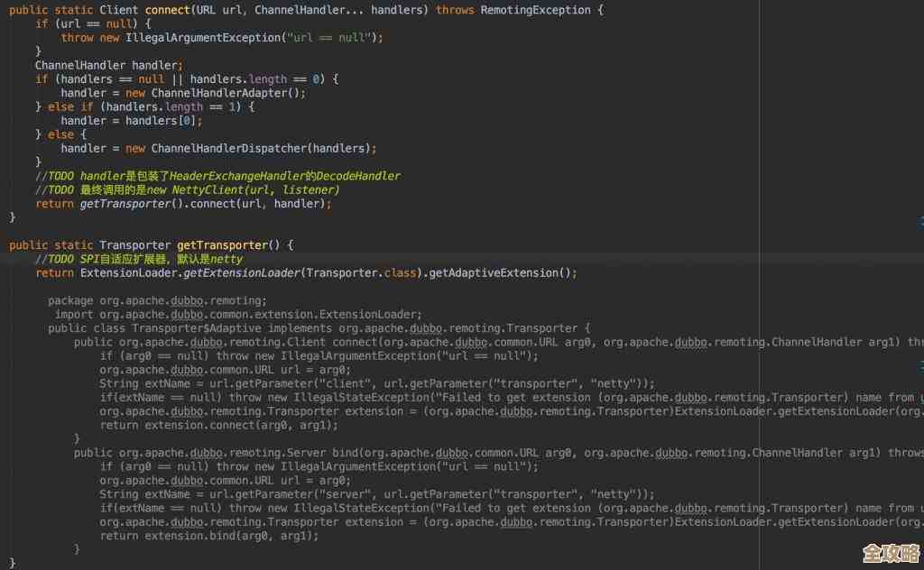This screenshot has height=570, width=924.
Task: Click the return extension.bind(arg0, arg1) line
Action: coord(209,536)
